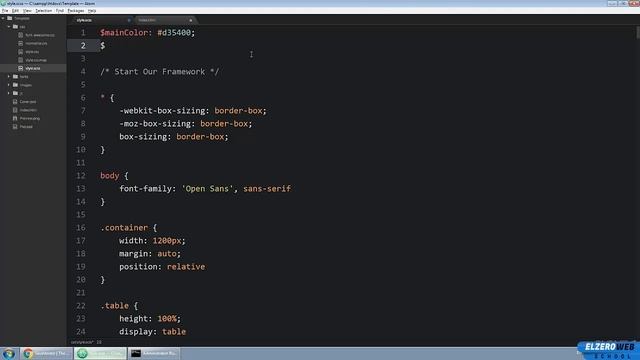Click the .table selector on line 22
The height and width of the screenshot is (360, 640).
(x=114, y=306)
